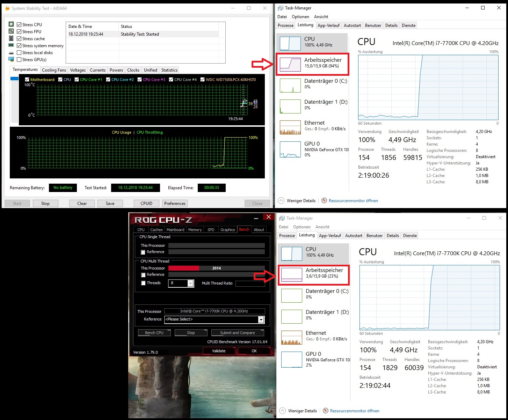
Task: Click Clear button in AIDA64
Action: click(82, 203)
